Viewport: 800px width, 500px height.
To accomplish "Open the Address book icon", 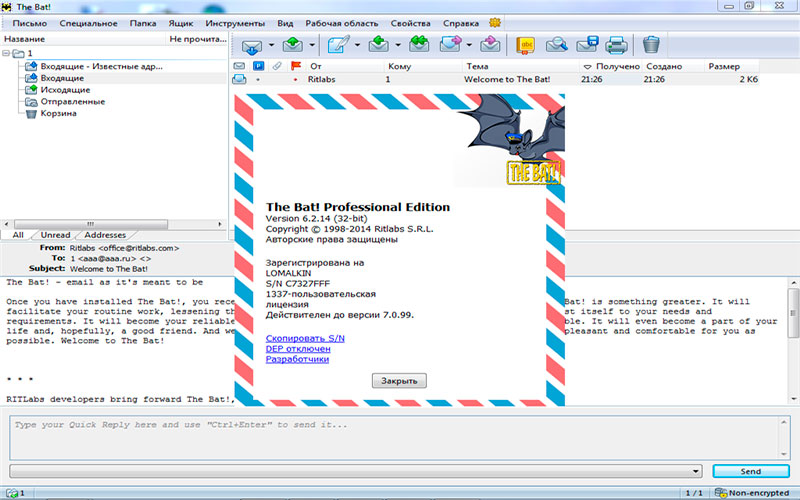I will (x=526, y=45).
